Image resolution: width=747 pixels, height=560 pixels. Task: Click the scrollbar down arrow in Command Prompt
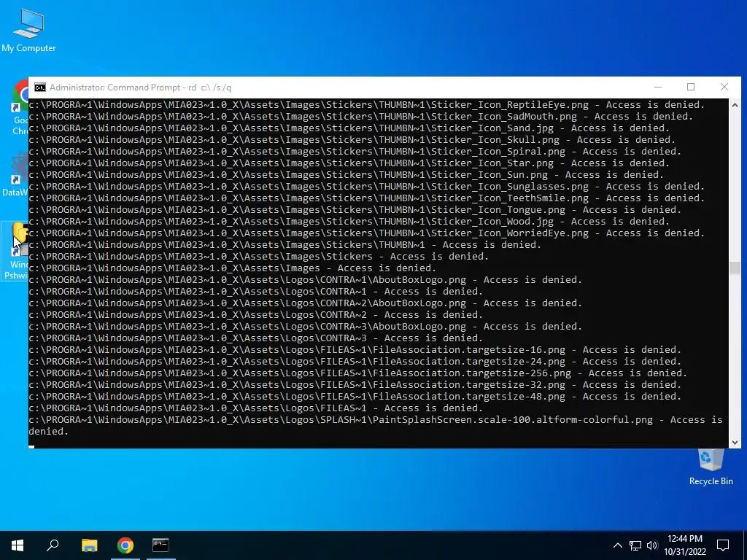[735, 443]
